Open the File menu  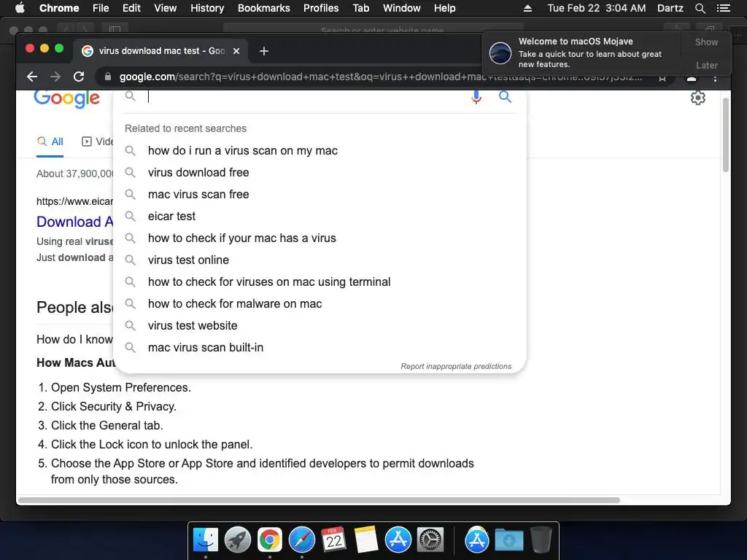click(101, 8)
